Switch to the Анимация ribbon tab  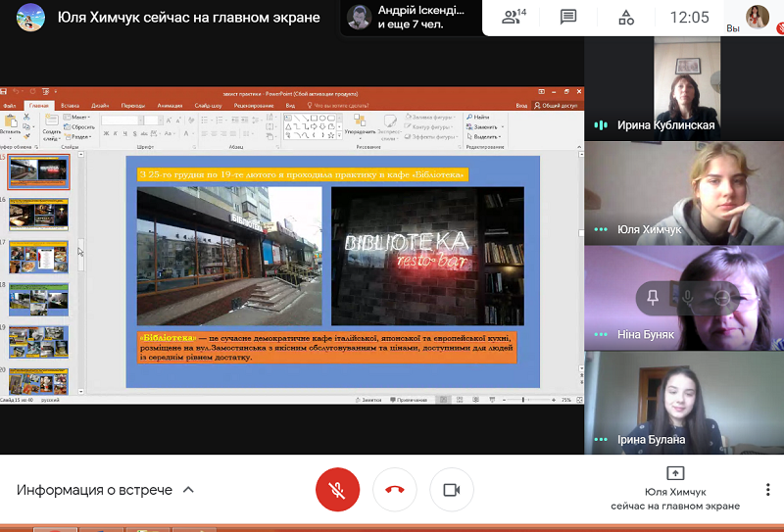pos(170,106)
